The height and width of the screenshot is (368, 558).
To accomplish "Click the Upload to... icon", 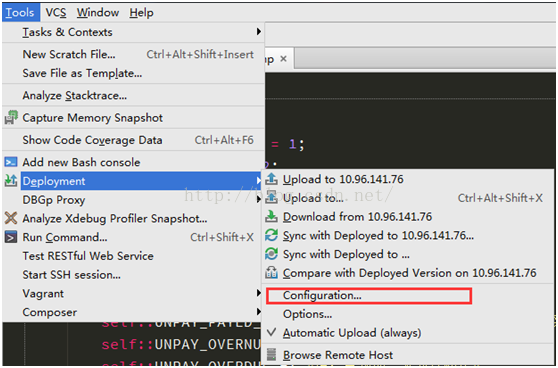I will click(x=272, y=198).
